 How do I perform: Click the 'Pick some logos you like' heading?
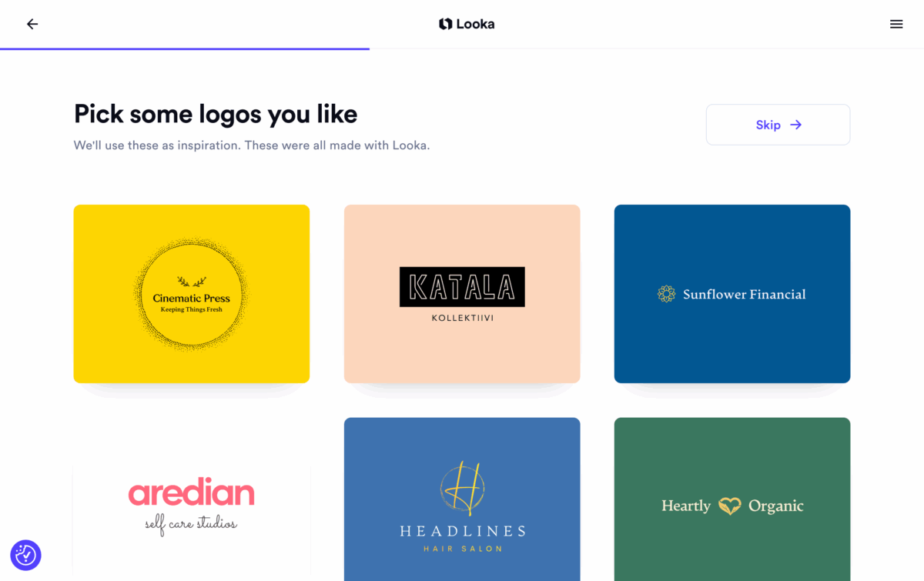(x=216, y=114)
